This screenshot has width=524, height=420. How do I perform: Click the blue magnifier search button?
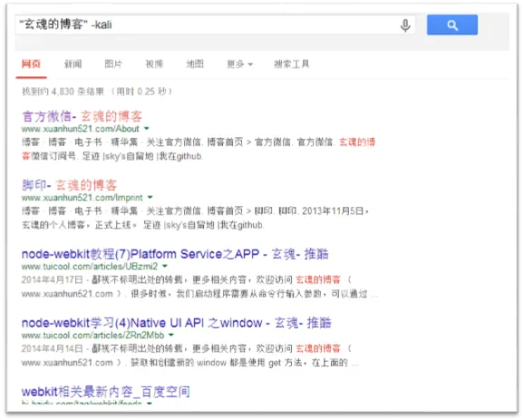click(452, 24)
